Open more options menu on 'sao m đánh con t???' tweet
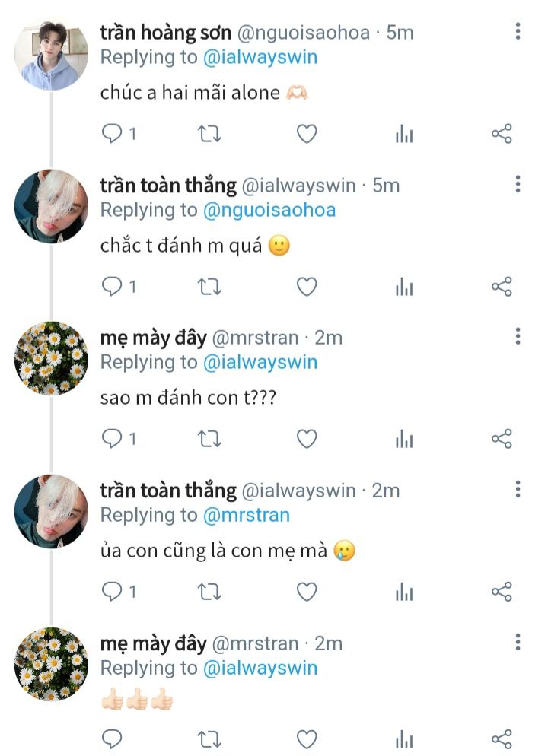 coord(518,337)
